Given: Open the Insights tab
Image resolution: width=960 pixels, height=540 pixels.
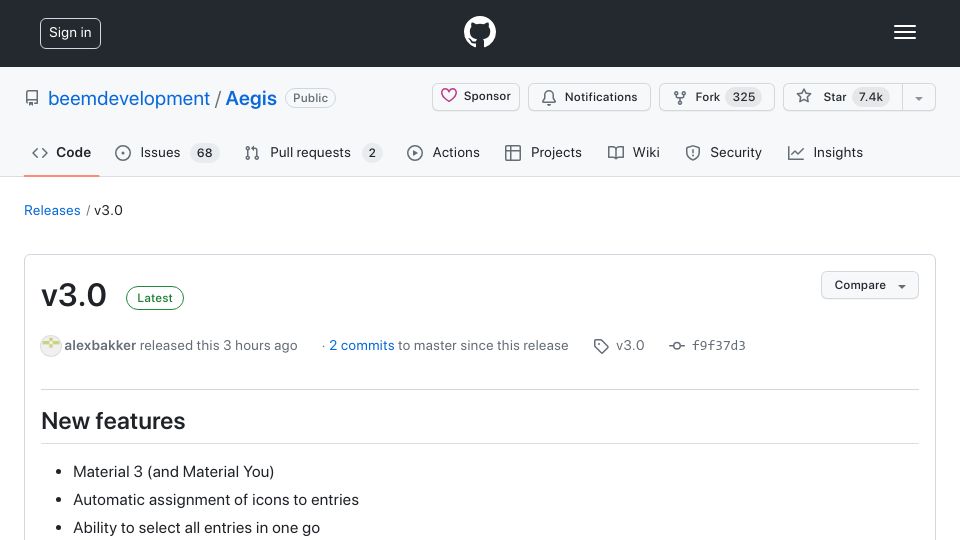Looking at the screenshot, I should pos(825,152).
